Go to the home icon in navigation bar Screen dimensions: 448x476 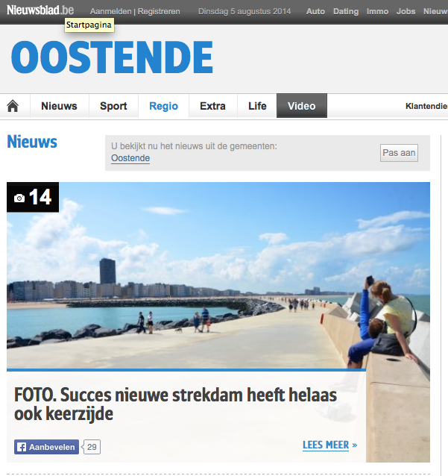[x=13, y=106]
